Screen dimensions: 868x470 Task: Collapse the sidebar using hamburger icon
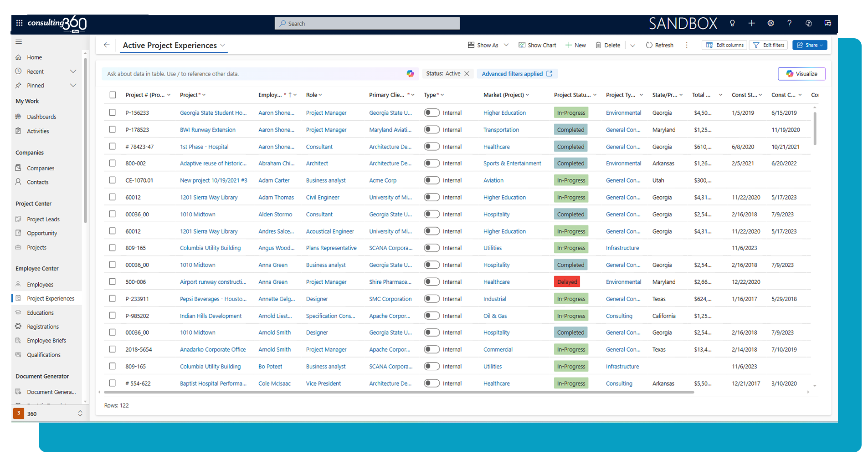(x=19, y=42)
